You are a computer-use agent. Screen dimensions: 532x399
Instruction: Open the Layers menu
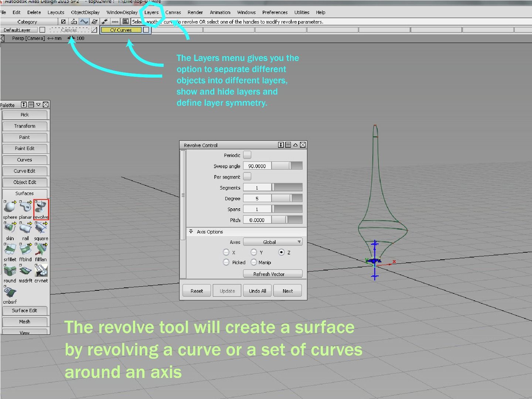151,12
